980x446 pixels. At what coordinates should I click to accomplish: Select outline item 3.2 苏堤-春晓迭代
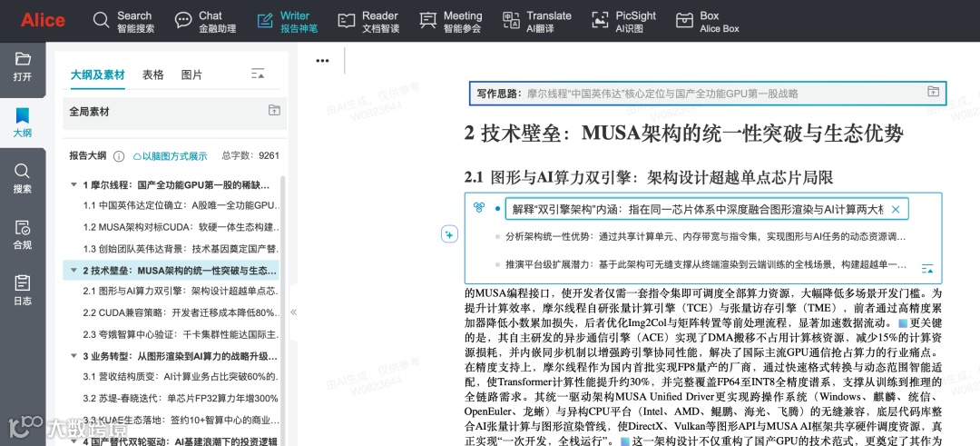pyautogui.click(x=181, y=398)
